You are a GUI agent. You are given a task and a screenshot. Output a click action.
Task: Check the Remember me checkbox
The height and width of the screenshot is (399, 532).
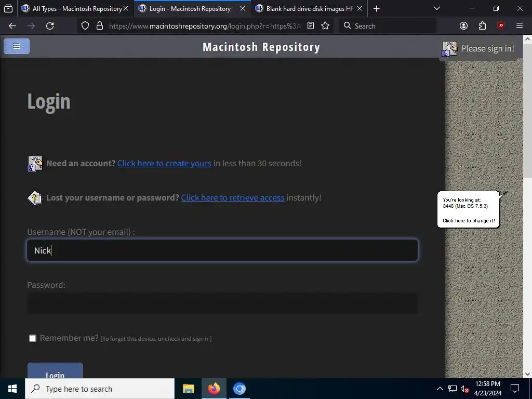point(33,338)
